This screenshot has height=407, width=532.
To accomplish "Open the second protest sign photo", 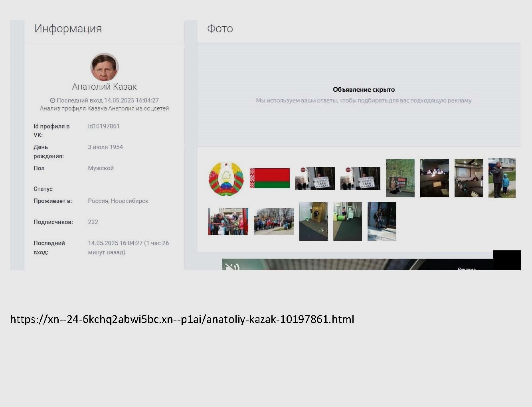I will tap(360, 178).
